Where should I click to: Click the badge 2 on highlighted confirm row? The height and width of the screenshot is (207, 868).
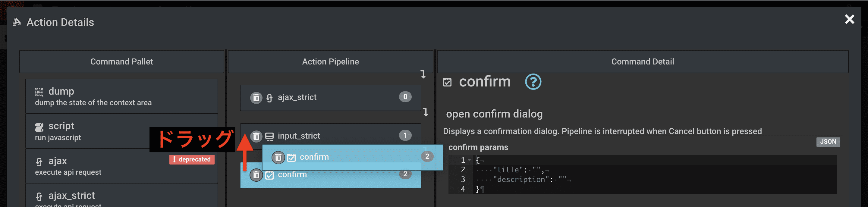(x=405, y=174)
